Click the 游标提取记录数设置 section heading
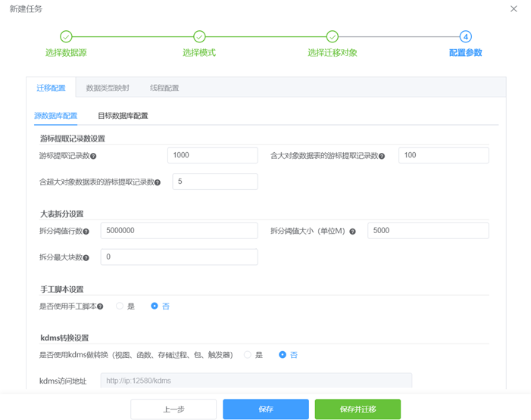531x420 pixels. (x=73, y=138)
